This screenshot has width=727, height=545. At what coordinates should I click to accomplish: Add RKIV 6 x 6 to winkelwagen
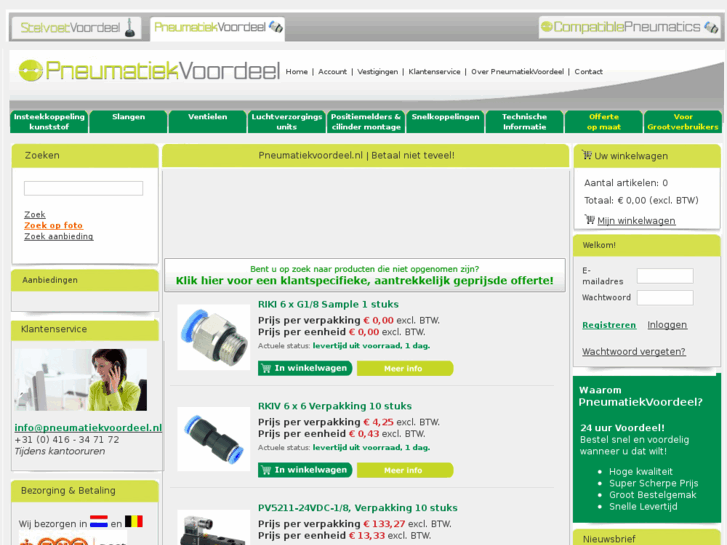pyautogui.click(x=305, y=470)
